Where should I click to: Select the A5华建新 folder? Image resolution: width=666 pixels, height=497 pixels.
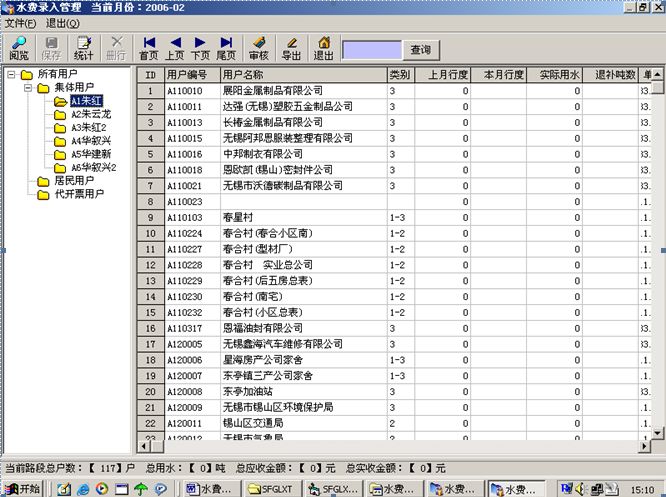(x=91, y=154)
